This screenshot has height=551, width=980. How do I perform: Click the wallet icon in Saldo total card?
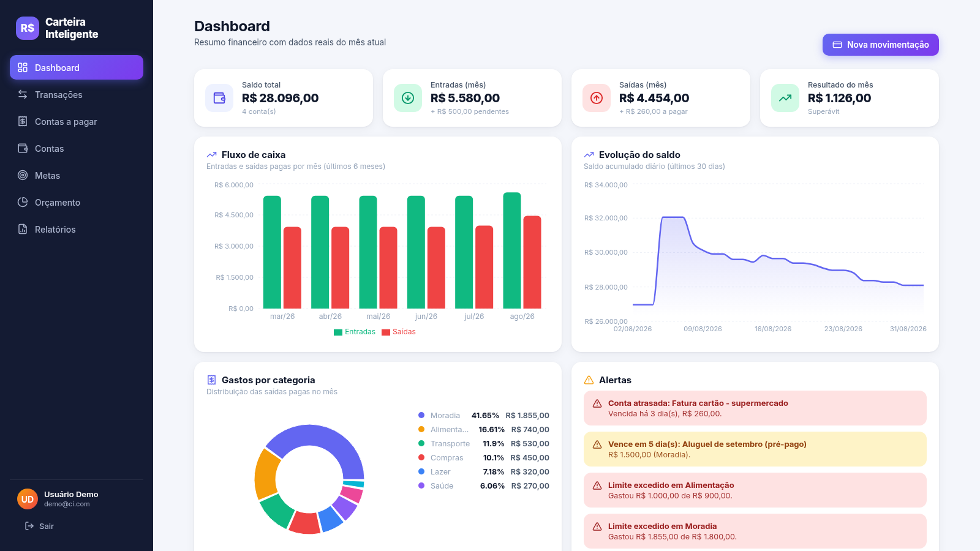point(219,98)
